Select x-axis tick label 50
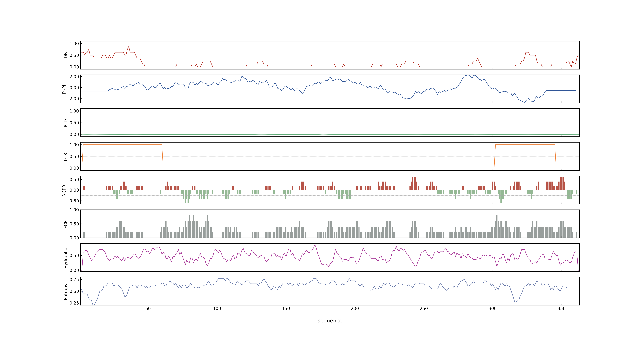 [x=148, y=309]
